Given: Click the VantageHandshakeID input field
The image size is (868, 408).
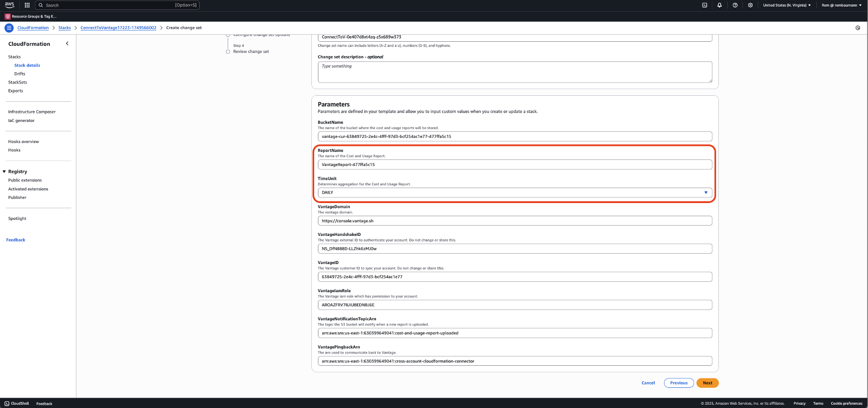Looking at the screenshot, I should [x=515, y=249].
